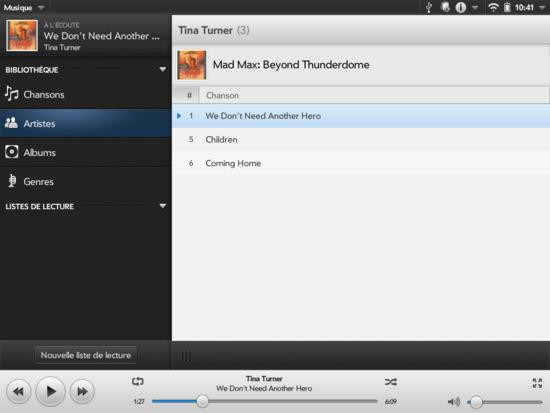Click the Play button
Image resolution: width=550 pixels, height=413 pixels.
[x=51, y=391]
